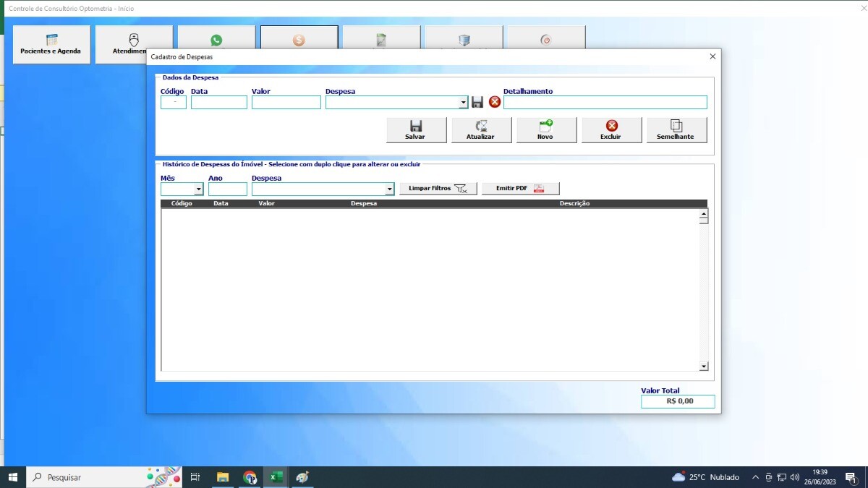
Task: Click the history list scrollbar down arrow
Action: (704, 367)
